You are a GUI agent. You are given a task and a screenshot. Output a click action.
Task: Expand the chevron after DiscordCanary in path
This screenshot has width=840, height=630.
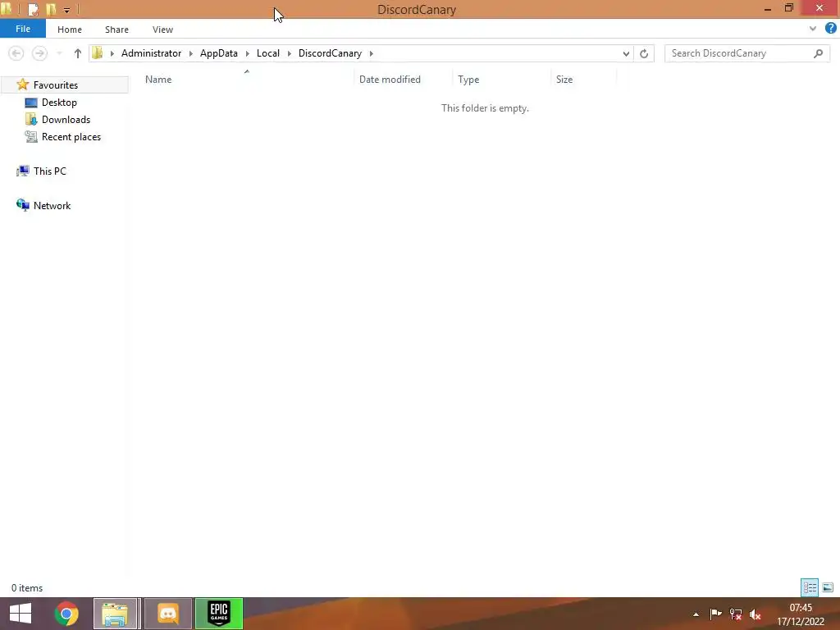tap(372, 53)
